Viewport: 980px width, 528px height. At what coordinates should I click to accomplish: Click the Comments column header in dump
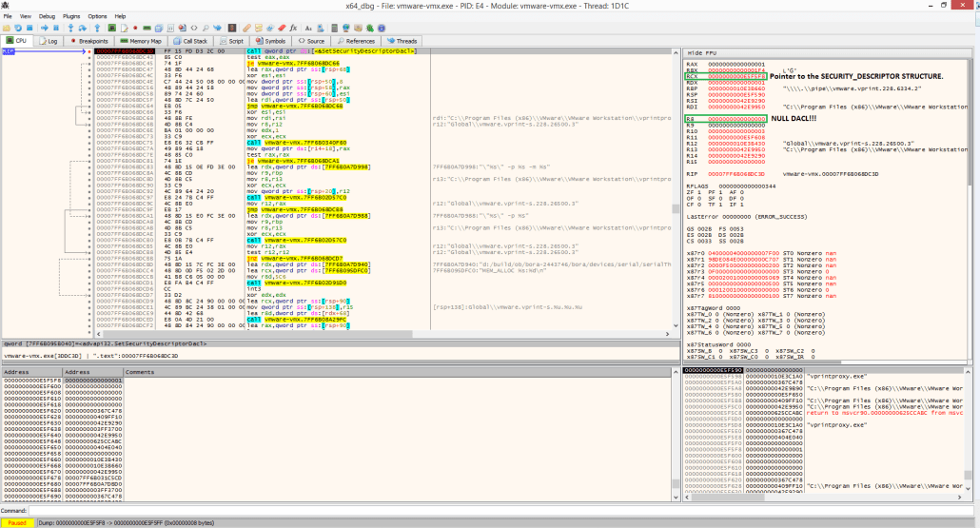(139, 372)
